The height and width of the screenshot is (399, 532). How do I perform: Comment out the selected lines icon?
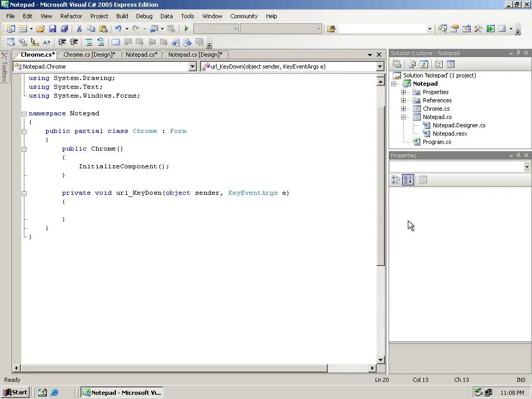88,42
